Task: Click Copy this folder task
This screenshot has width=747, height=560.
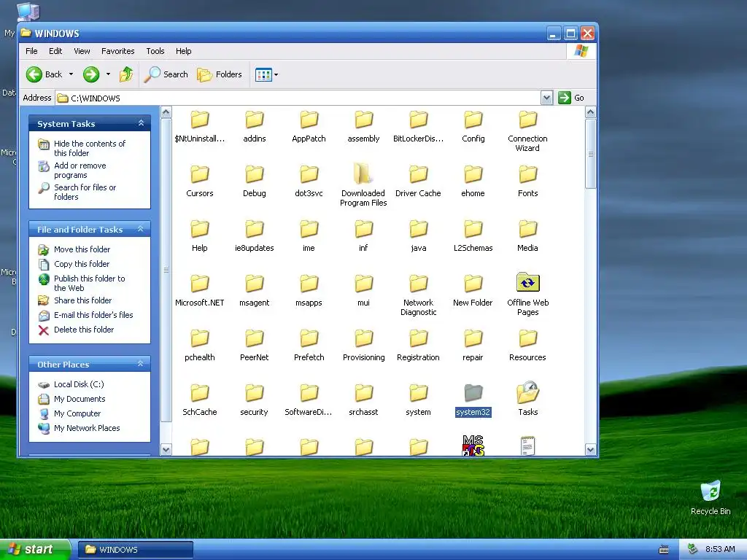Action: pos(82,264)
